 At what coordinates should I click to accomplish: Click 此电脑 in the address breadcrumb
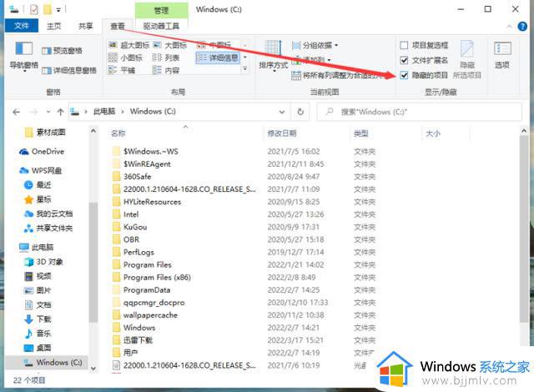click(104, 112)
